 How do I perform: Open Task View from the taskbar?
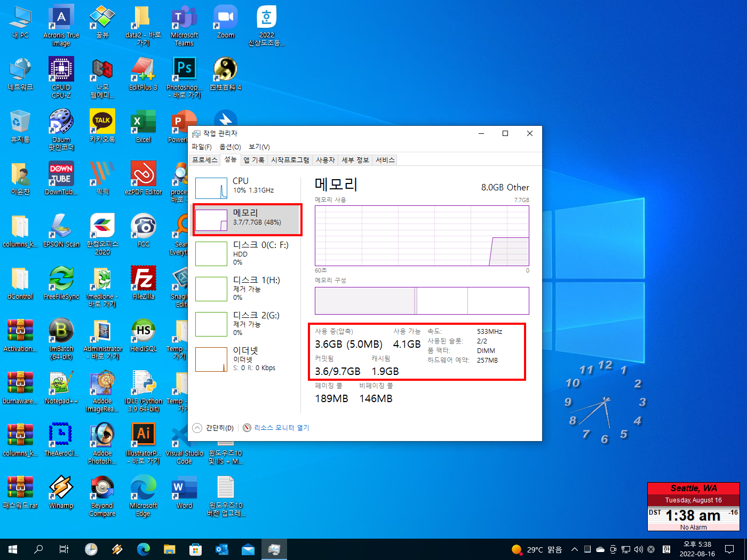click(64, 549)
